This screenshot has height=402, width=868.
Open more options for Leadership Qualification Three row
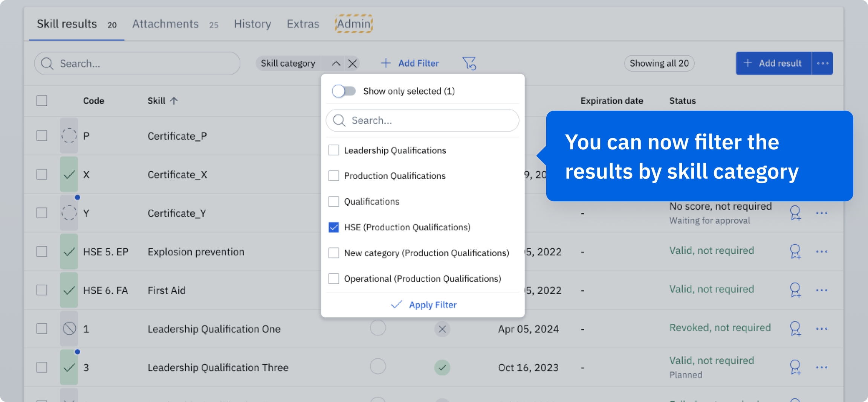click(821, 367)
